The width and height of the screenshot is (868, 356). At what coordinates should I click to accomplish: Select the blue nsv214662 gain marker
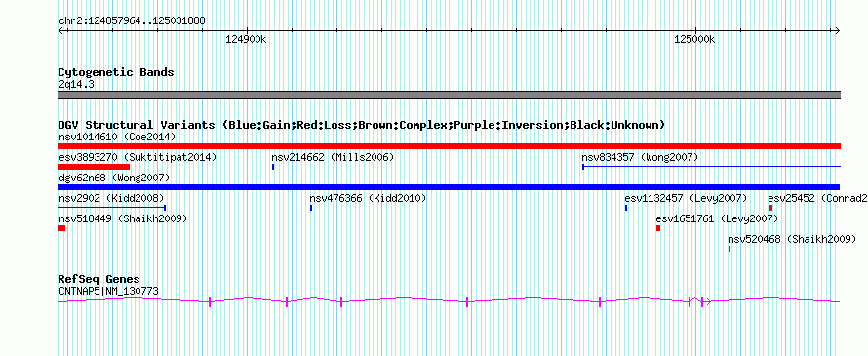[x=273, y=167]
